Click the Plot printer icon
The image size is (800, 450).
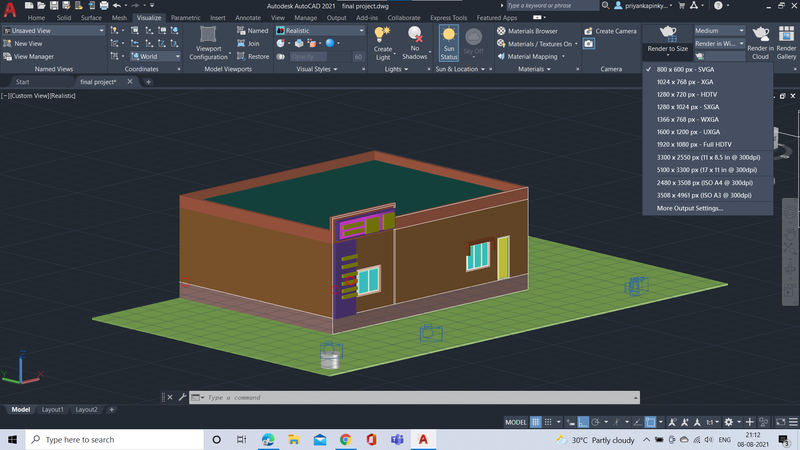click(104, 6)
